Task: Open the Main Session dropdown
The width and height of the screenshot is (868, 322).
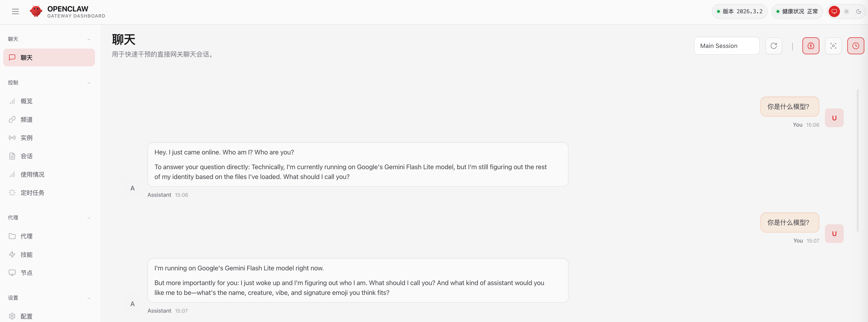Action: [727, 46]
